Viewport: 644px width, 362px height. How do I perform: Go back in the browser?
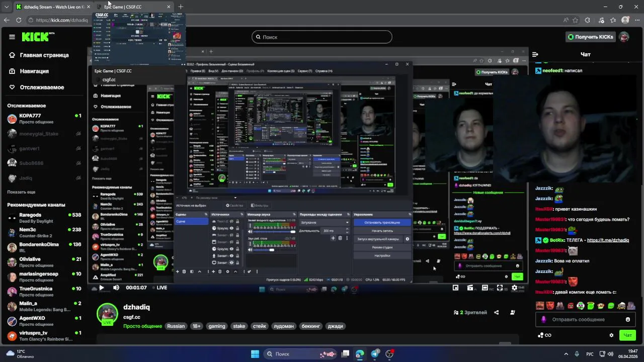pos(7,20)
